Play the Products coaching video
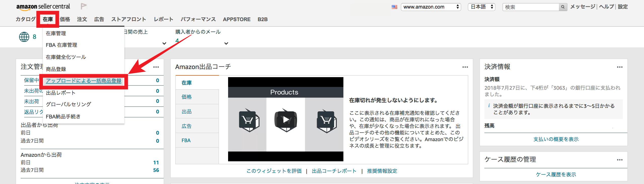Viewport: 644px width, 184px height. (286, 119)
